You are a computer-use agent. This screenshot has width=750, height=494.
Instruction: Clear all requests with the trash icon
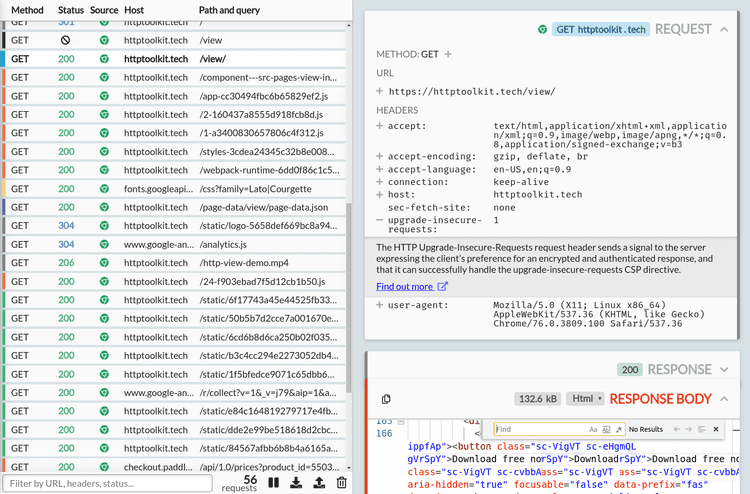tap(342, 482)
